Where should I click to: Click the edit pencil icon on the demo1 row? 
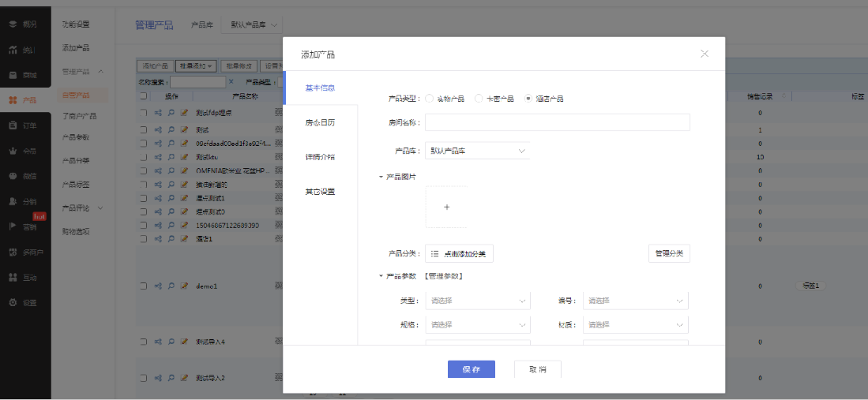coord(184,286)
